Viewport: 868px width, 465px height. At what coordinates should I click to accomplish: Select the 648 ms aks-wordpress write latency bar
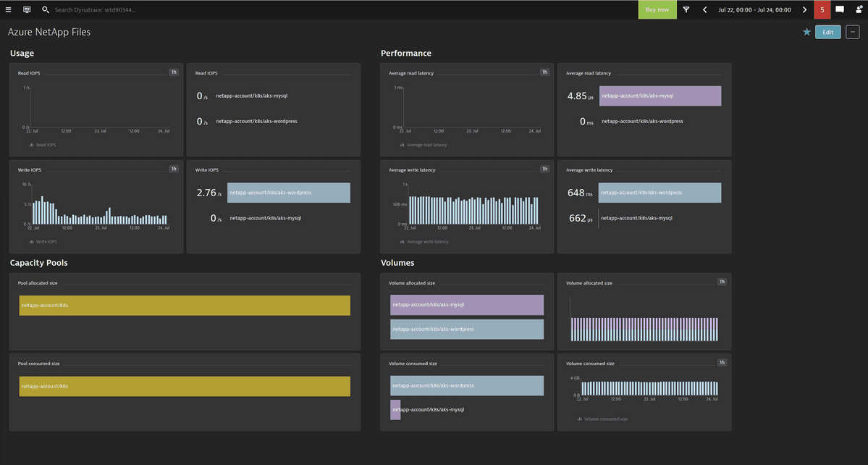tap(660, 193)
